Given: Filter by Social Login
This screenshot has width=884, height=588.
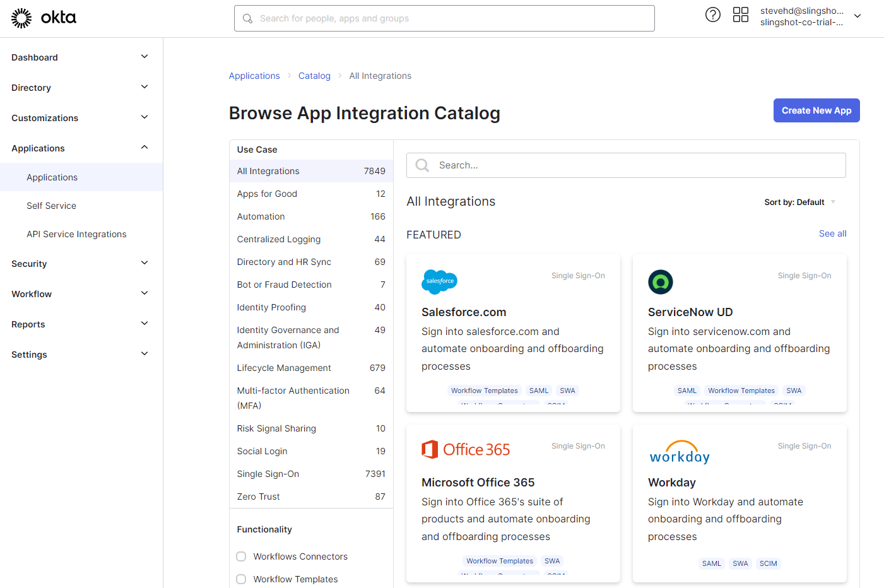Looking at the screenshot, I should tap(311, 451).
